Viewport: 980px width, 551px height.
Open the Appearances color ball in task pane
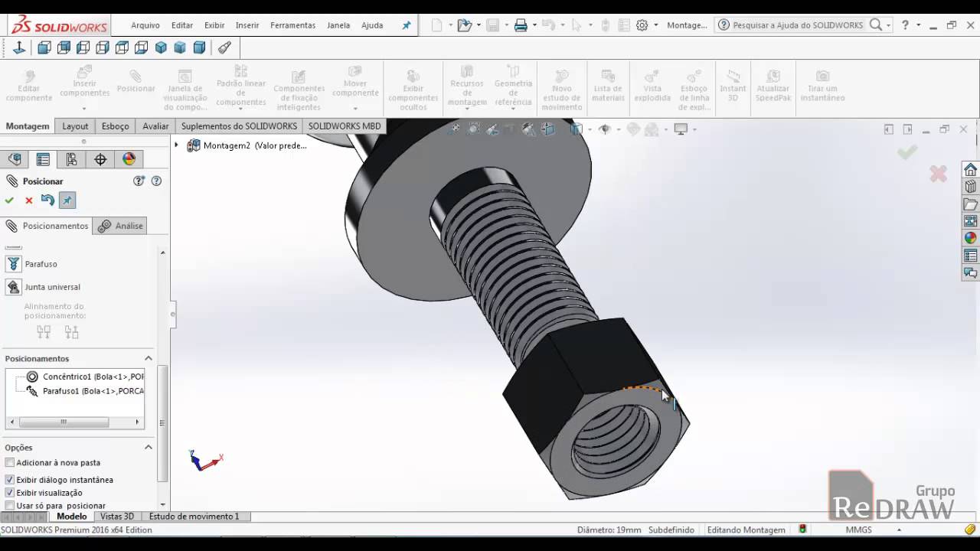(x=970, y=238)
